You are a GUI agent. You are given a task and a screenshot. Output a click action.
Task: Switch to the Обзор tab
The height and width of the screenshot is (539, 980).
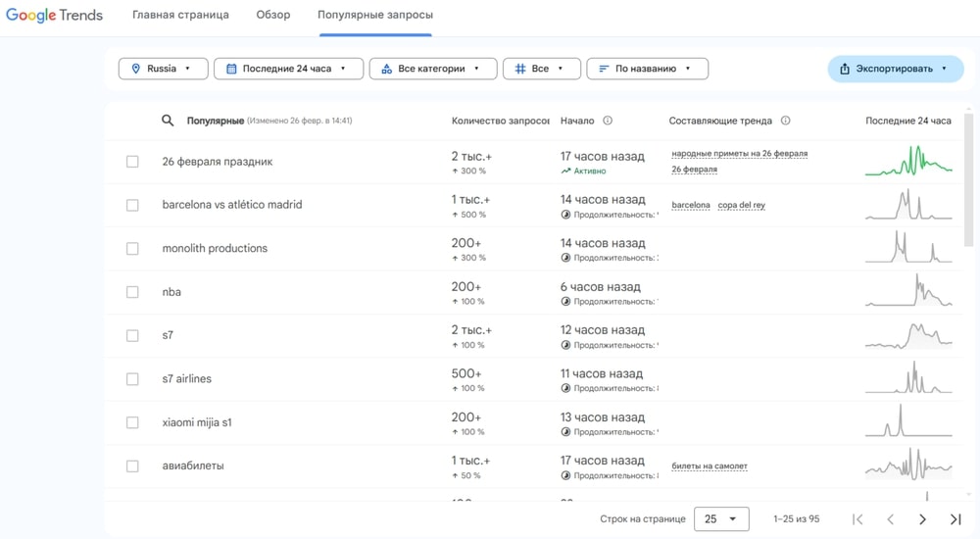click(273, 15)
